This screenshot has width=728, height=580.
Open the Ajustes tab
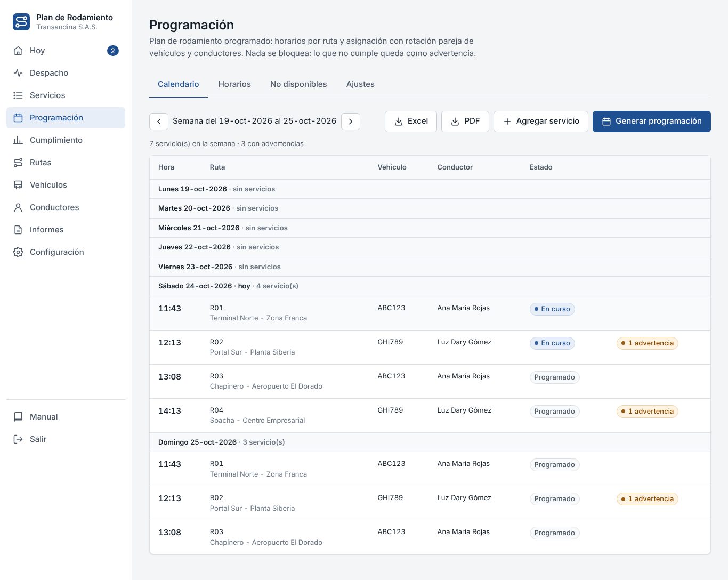(360, 84)
